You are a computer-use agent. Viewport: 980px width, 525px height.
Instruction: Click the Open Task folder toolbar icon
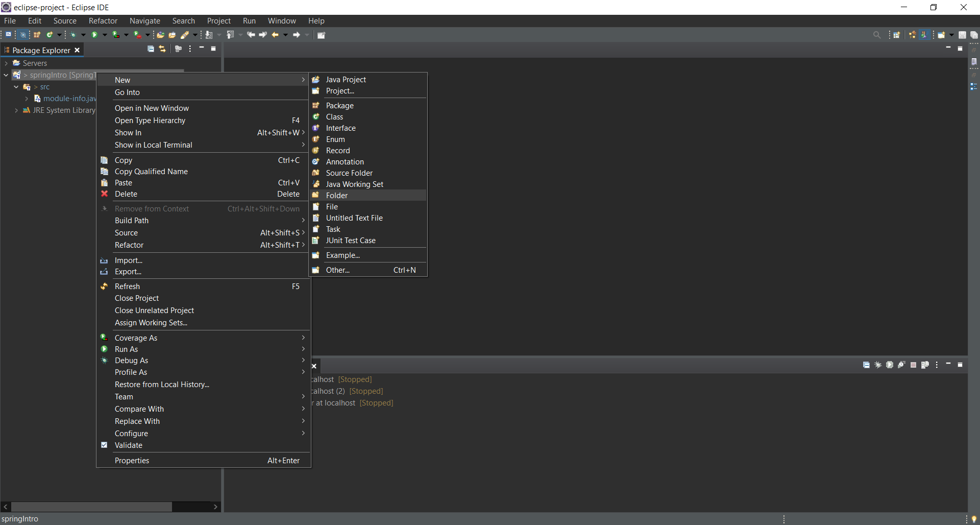point(172,35)
